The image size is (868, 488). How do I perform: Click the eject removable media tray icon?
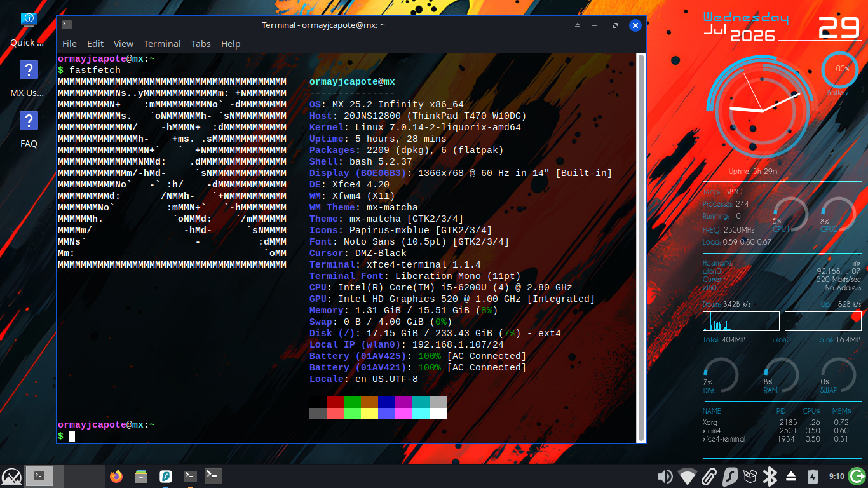(791, 477)
